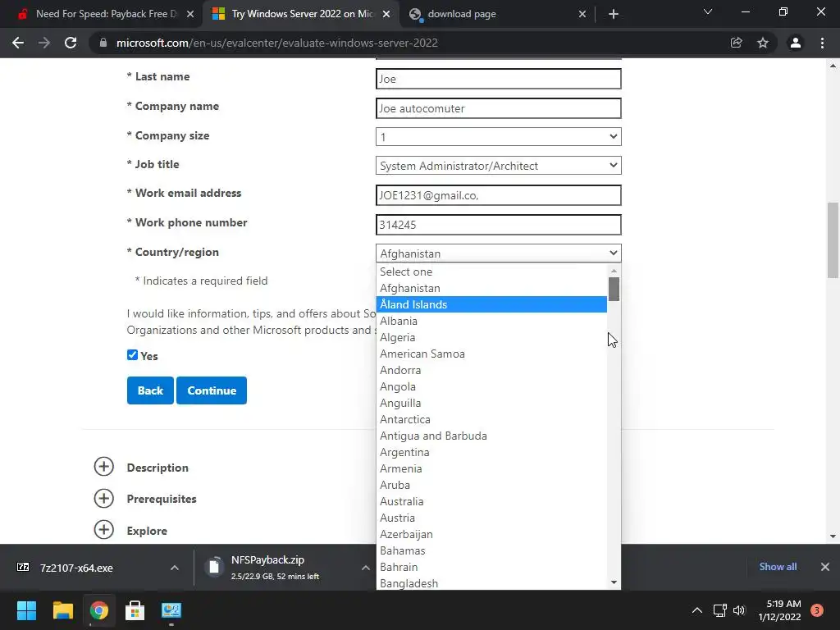Open a new tab with plus icon
The image size is (840, 630).
tap(614, 14)
